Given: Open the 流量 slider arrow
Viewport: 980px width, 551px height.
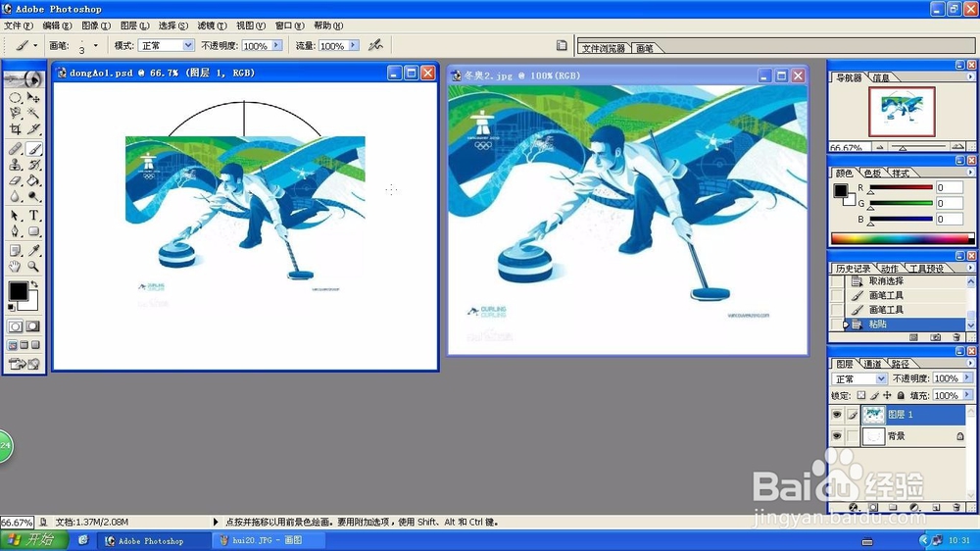Looking at the screenshot, I should (x=354, y=46).
